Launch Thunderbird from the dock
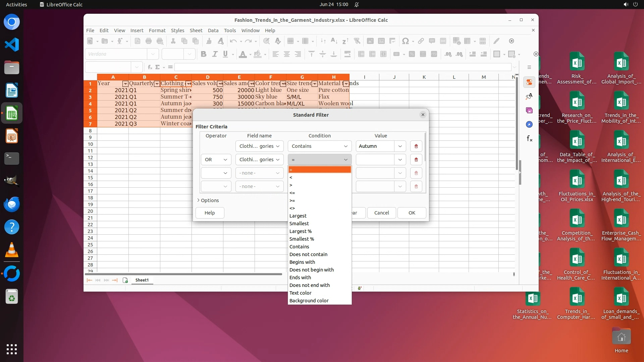 (x=12, y=204)
